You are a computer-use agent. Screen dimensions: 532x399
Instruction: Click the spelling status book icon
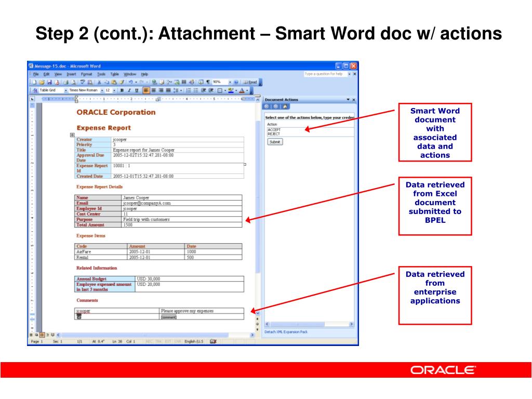point(213,341)
